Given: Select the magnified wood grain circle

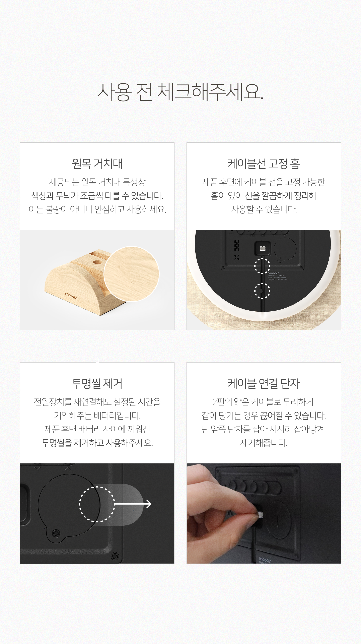Looking at the screenshot, I should 132,274.
